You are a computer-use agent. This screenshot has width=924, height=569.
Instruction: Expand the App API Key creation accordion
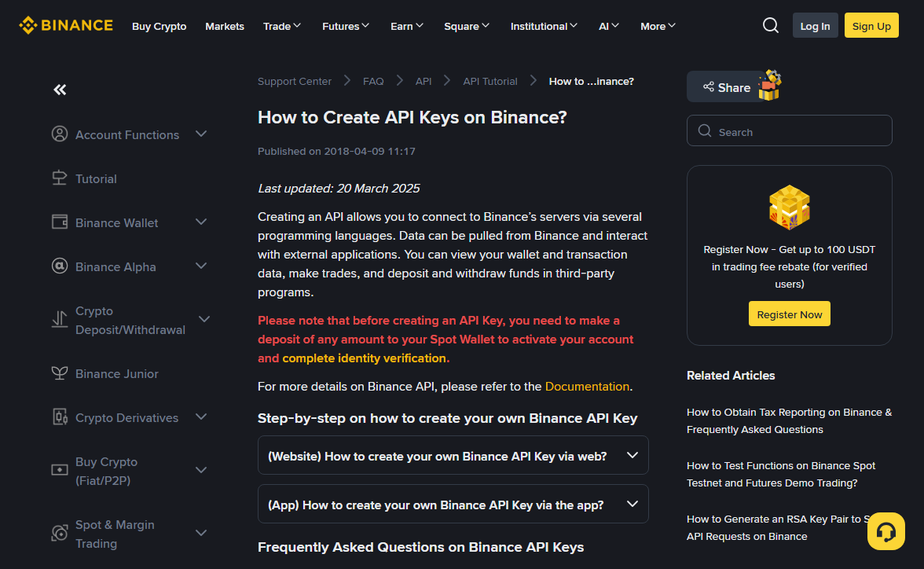453,504
